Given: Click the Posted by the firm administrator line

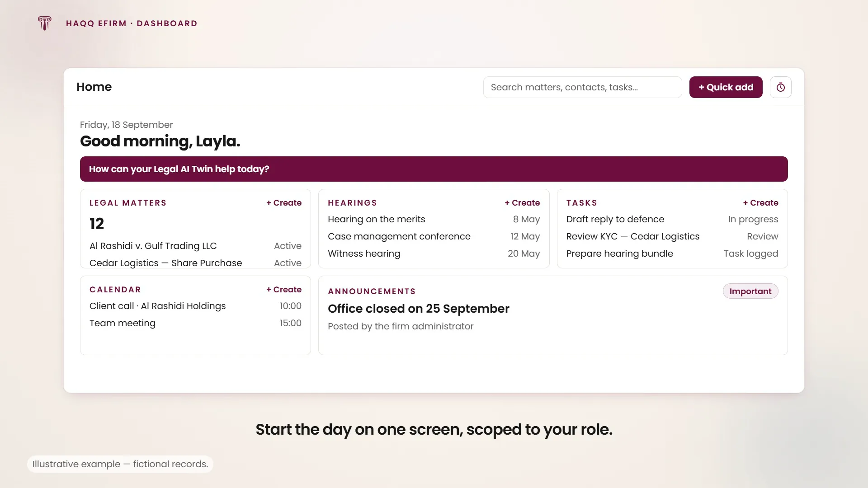Looking at the screenshot, I should click(x=401, y=326).
